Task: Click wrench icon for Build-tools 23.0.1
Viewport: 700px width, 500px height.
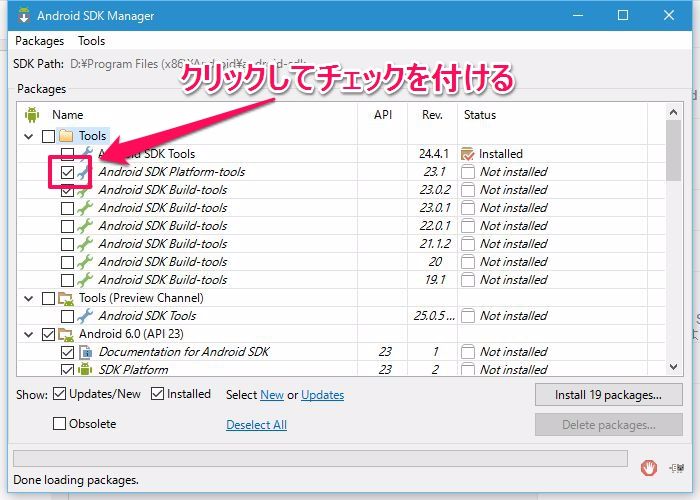Action: pyautogui.click(x=85, y=208)
